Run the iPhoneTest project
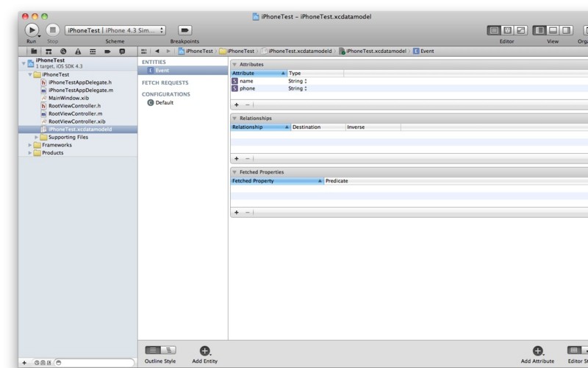Image resolution: width=588 pixels, height=368 pixels. coord(32,30)
